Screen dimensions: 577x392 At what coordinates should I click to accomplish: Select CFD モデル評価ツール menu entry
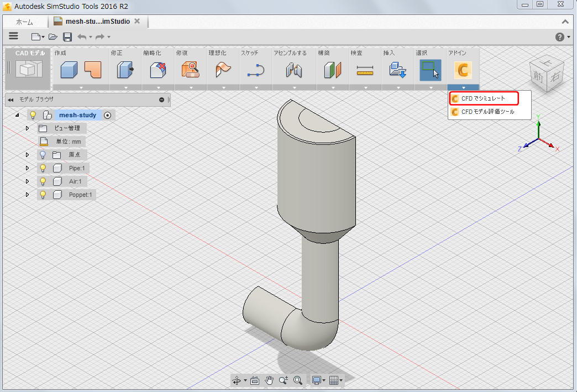point(487,112)
